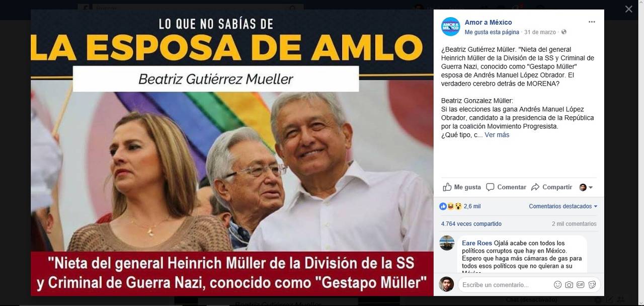Image resolution: width=644 pixels, height=306 pixels.
Task: Click the Compartir arrow icon
Action: [535, 187]
